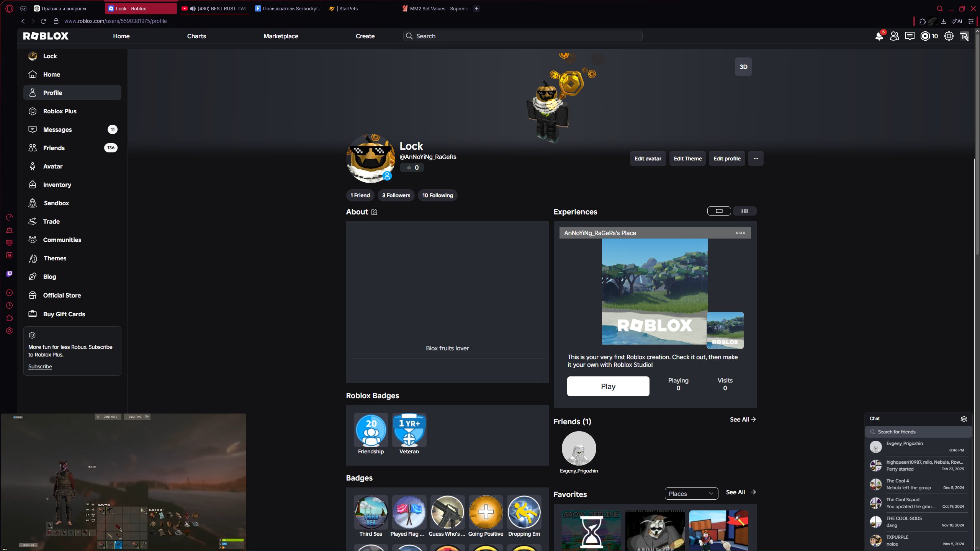The height and width of the screenshot is (551, 980).
Task: Click the Friendship badge icon
Action: pos(371,430)
